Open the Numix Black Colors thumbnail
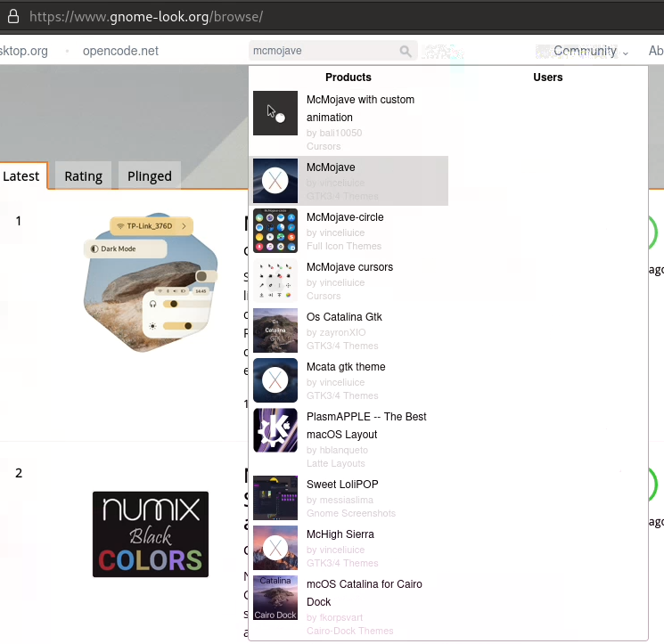The width and height of the screenshot is (664, 644). pyautogui.click(x=151, y=534)
